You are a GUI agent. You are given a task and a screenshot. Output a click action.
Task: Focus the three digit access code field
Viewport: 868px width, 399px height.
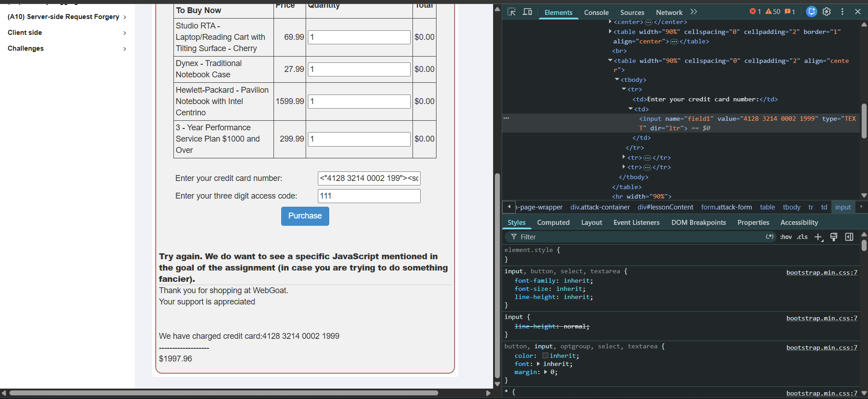(369, 196)
